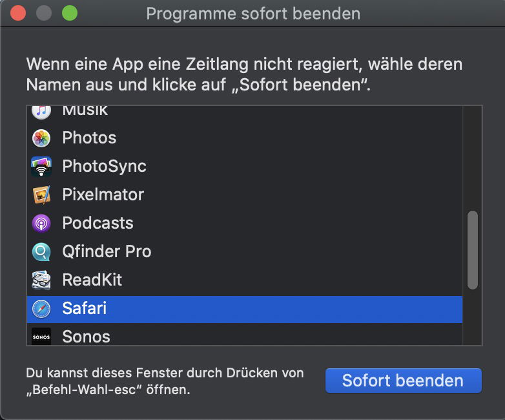Click the Safari compass icon
This screenshot has height=420, width=505.
(x=41, y=308)
